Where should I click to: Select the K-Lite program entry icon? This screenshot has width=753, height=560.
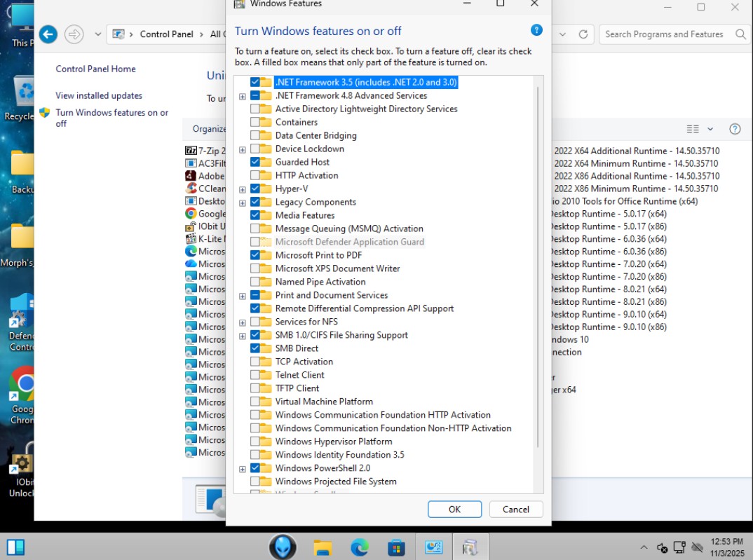coord(191,238)
